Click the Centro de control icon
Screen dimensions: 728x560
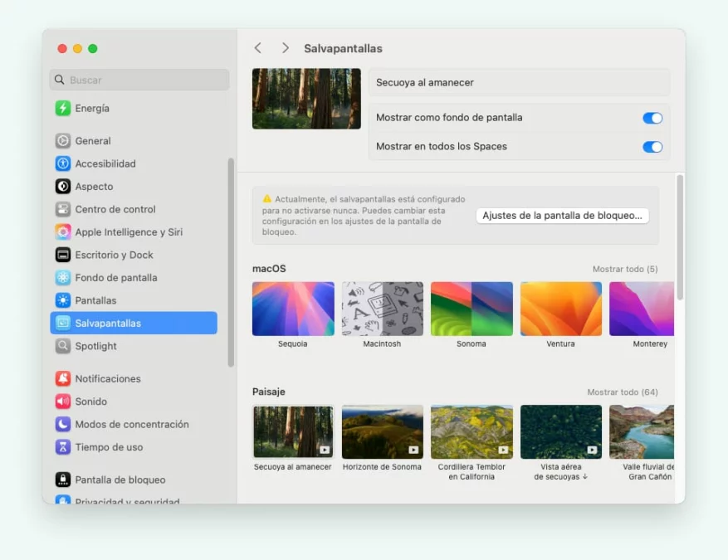(63, 209)
